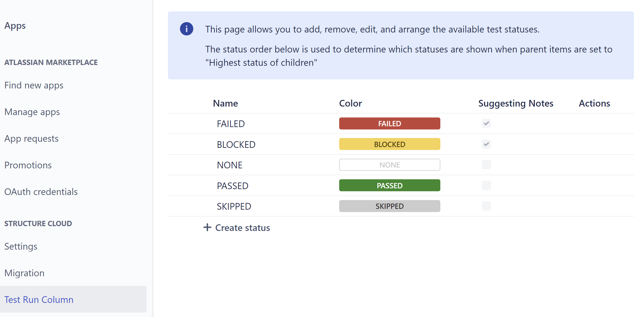
Task: Select Test Run Column sidebar item
Action: coord(39,300)
